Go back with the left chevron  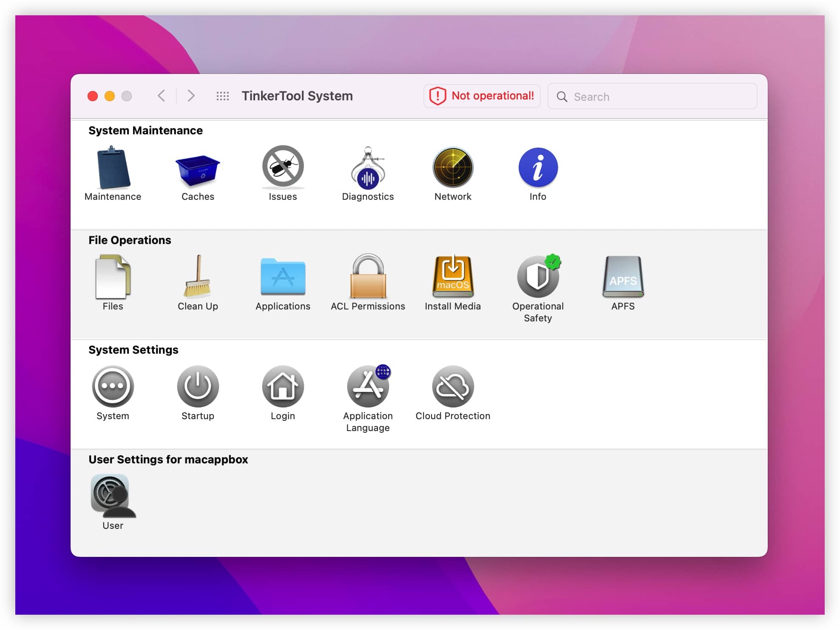click(x=161, y=96)
